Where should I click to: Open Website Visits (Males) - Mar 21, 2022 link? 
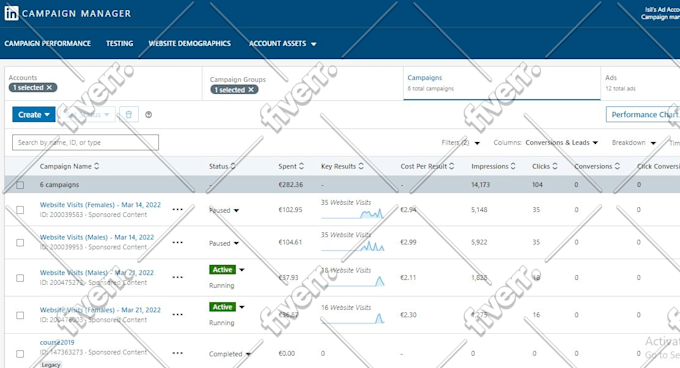click(97, 273)
